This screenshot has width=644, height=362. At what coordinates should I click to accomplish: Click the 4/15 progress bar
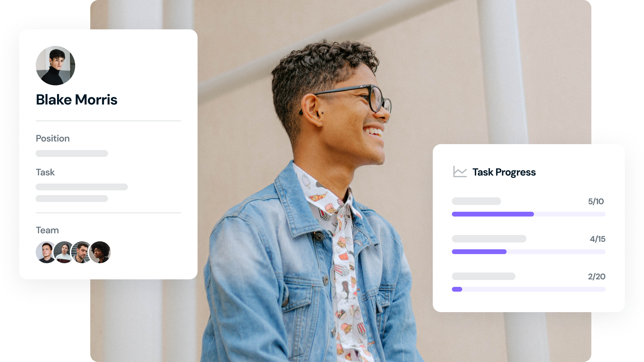tap(528, 252)
